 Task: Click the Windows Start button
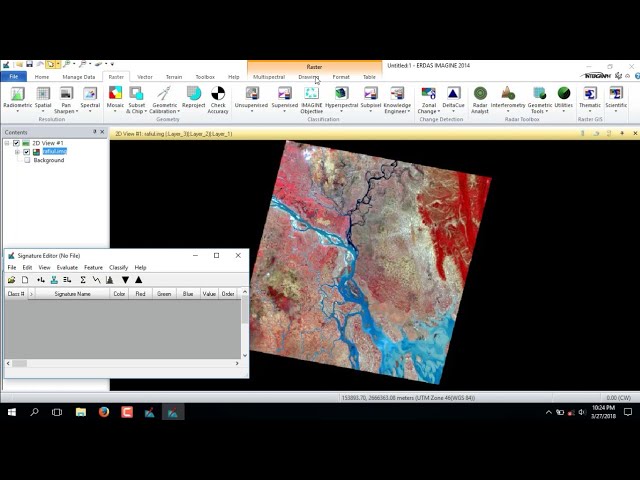tap(12, 412)
